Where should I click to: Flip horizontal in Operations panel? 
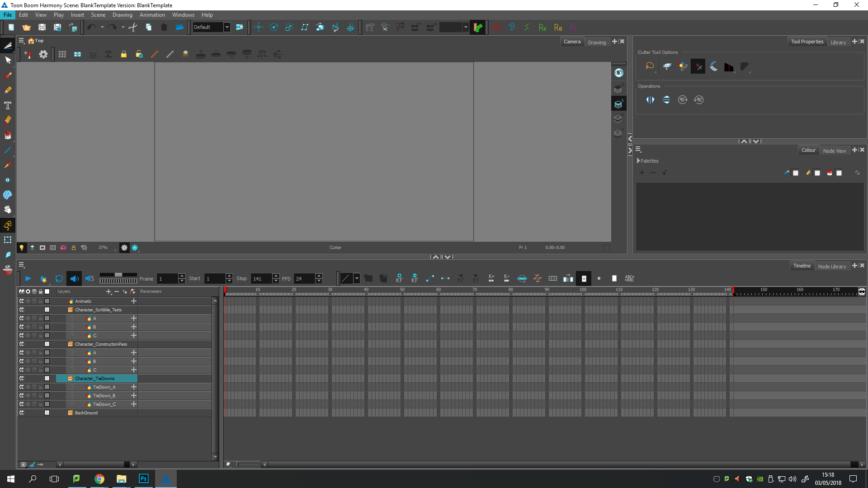[650, 100]
